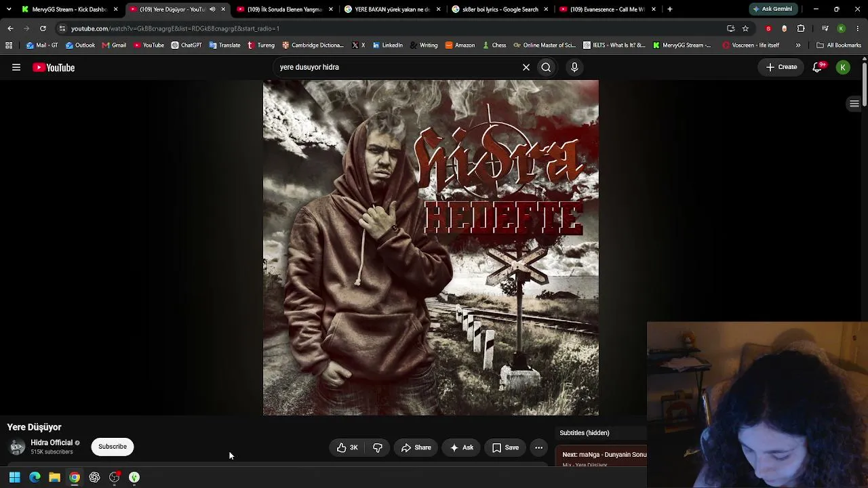Open Chrome three-dot menu

coord(858,28)
